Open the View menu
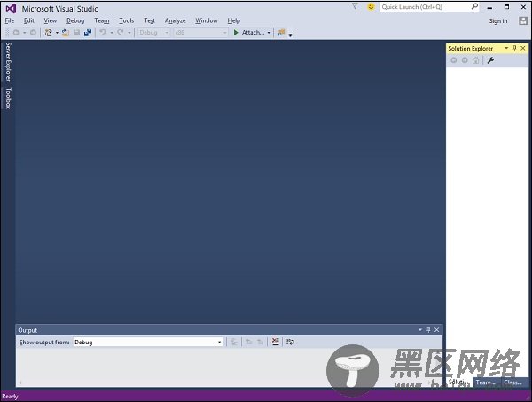The height and width of the screenshot is (402, 532). 51,20
